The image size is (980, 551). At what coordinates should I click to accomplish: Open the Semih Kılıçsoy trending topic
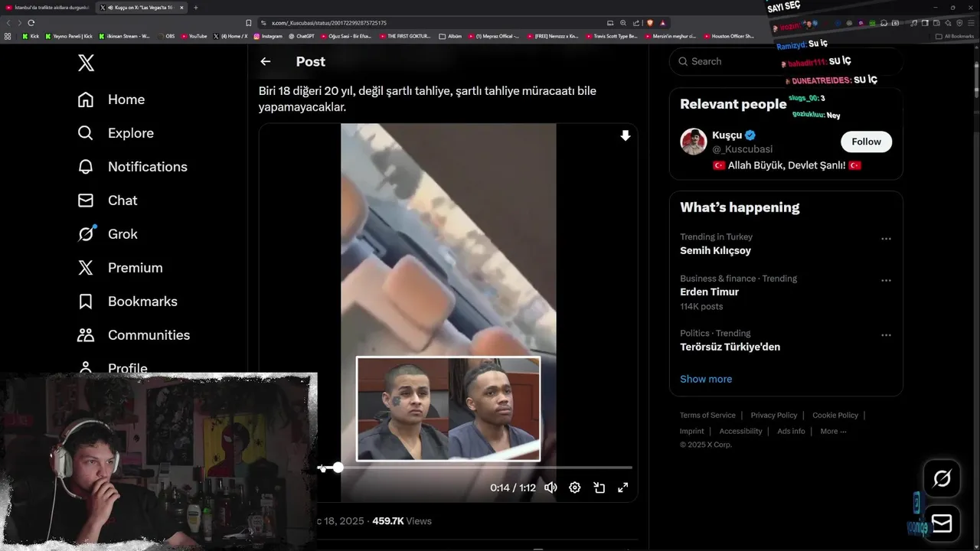pyautogui.click(x=715, y=250)
